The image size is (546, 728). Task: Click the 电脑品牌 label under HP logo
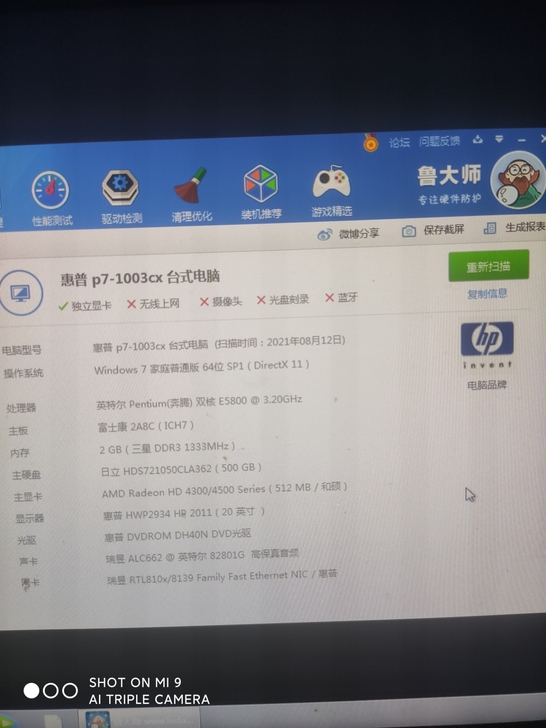487,385
